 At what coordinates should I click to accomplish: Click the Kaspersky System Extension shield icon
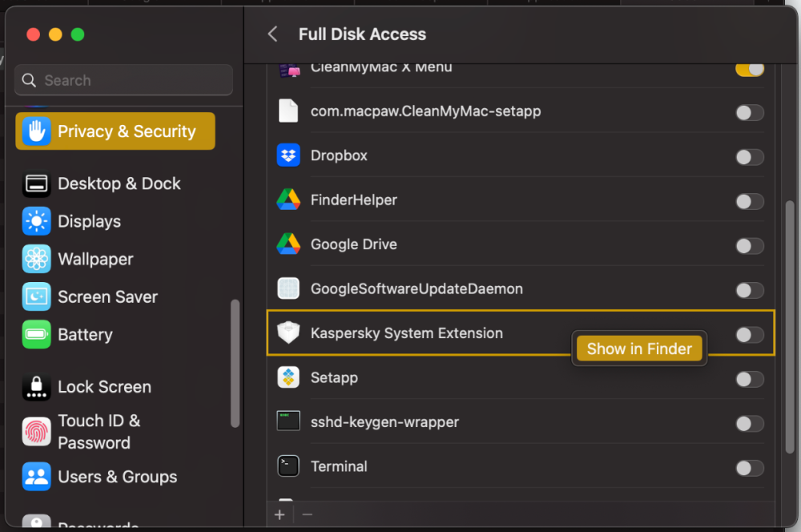(288, 333)
